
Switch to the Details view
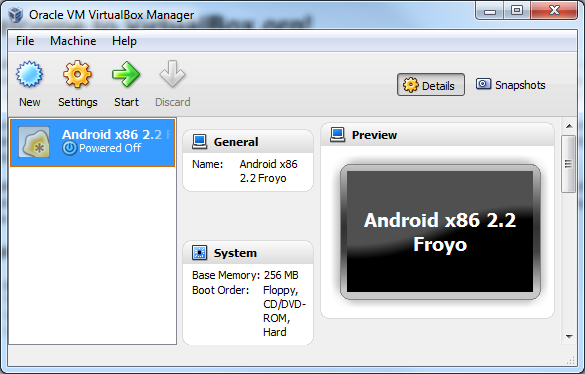click(431, 85)
